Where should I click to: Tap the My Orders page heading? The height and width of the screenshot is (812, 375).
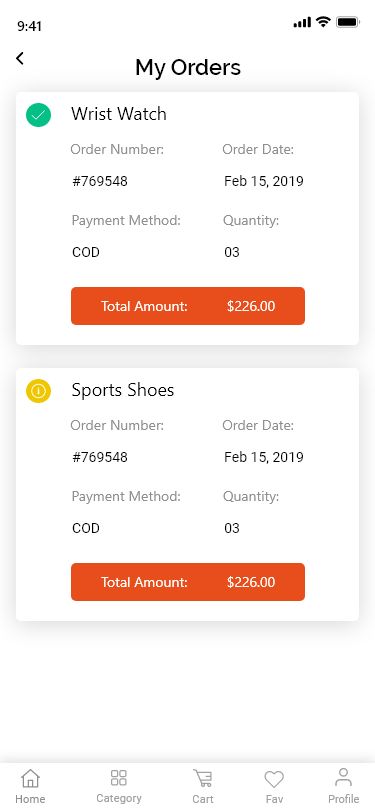coord(188,67)
